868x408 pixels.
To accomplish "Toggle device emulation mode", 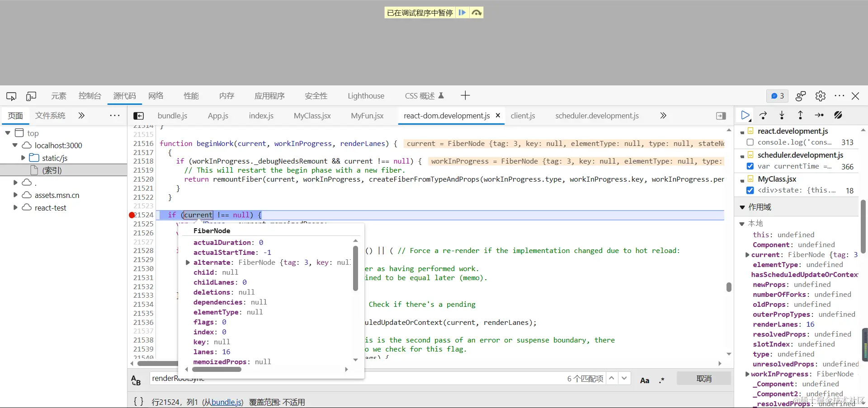I will tap(31, 96).
